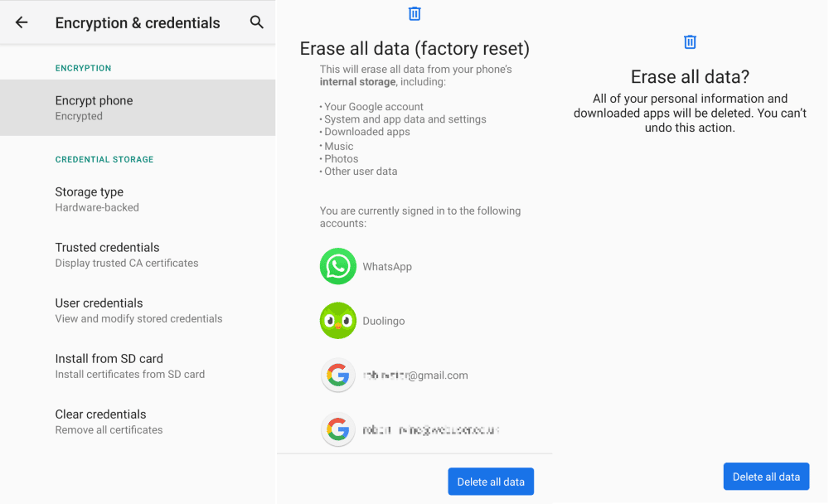Confirm with Delete all data on the right panel
Image resolution: width=829 pixels, height=504 pixels.
coord(766,476)
